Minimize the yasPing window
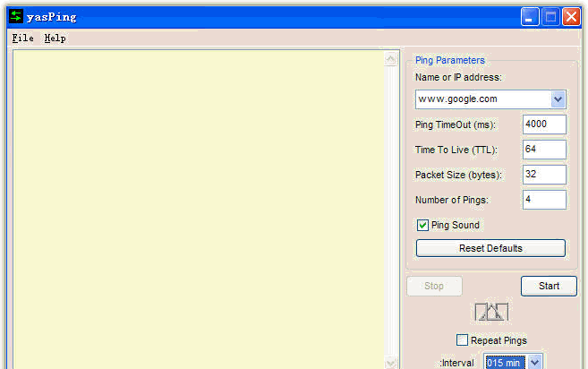588x369 pixels. (531, 16)
